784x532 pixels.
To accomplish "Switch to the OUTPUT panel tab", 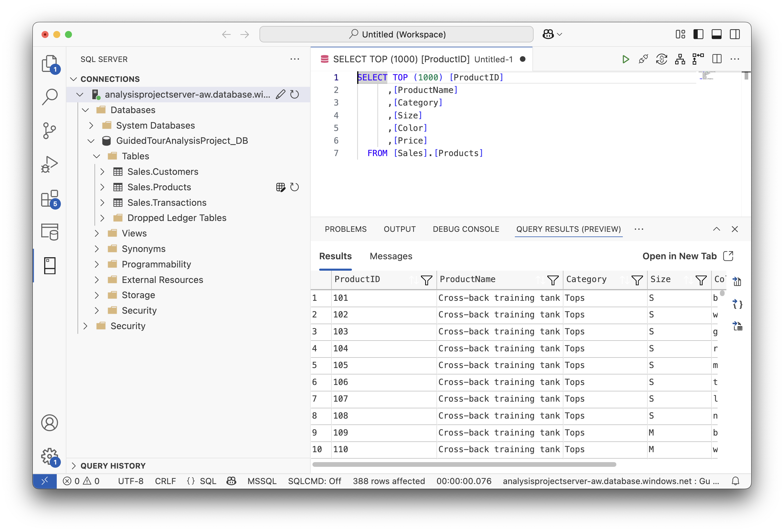I will 399,229.
